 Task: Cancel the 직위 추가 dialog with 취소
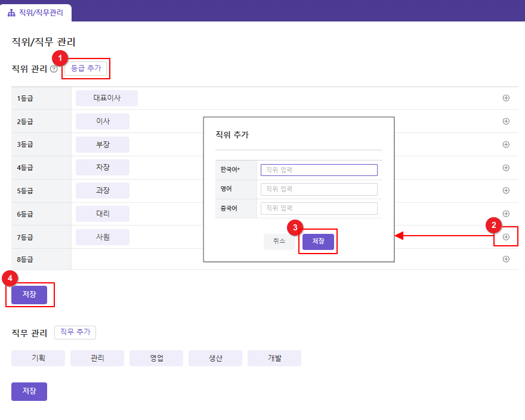[279, 242]
